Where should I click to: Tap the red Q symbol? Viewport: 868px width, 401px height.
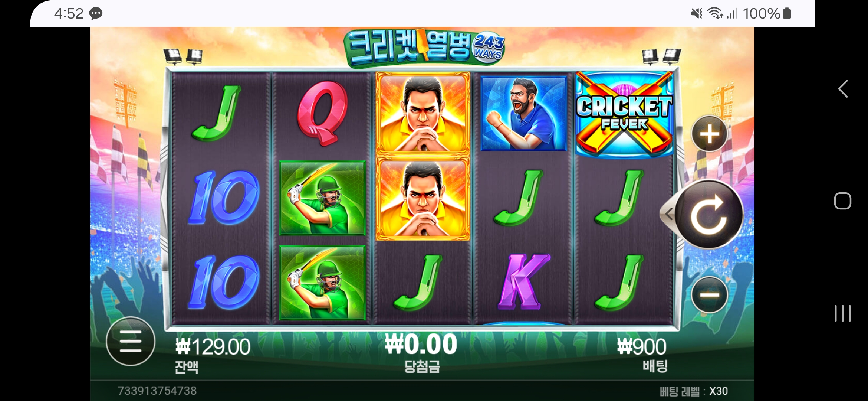[322, 113]
